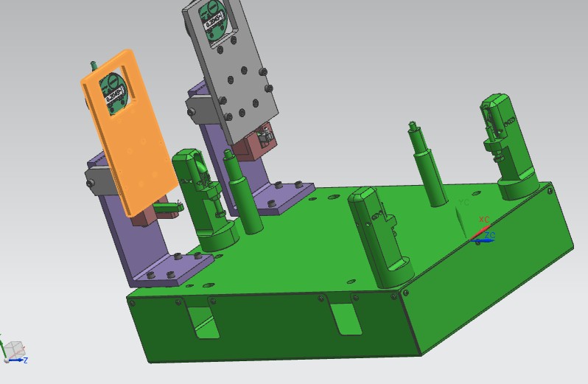Click the right handle cutout on base front
588x384 pixels.
coord(346,319)
